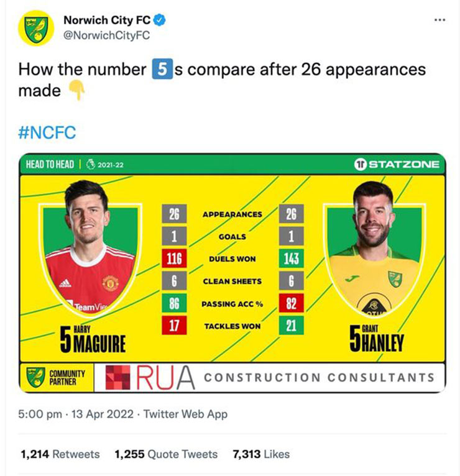Screen dimensions: 460x476
Task: View the 1,255 Quote Tweets list
Action: pyautogui.click(x=166, y=454)
